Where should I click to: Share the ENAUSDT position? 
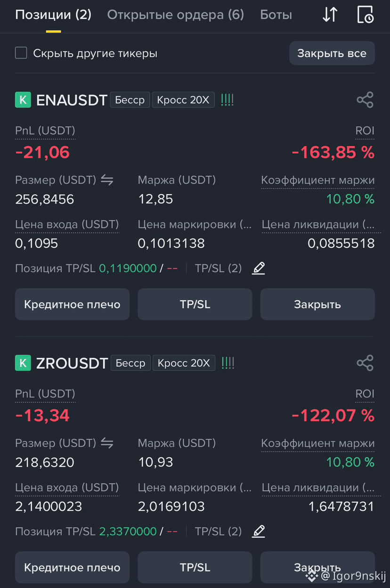pyautogui.click(x=365, y=100)
